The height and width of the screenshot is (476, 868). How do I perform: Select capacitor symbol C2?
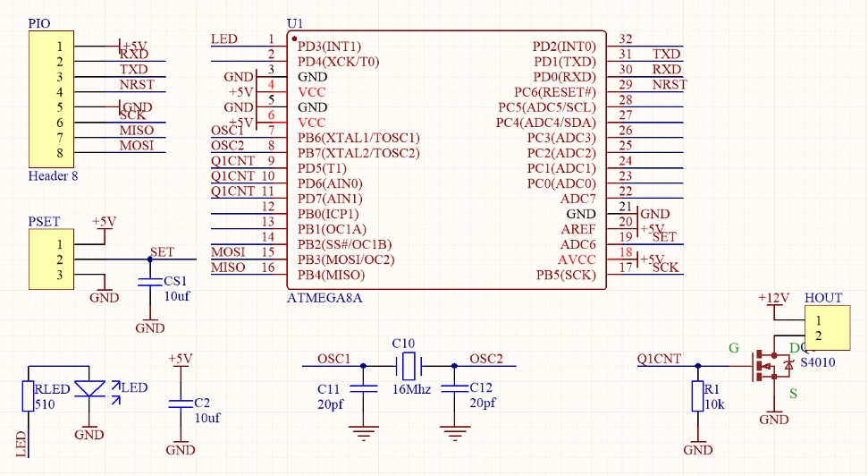click(x=181, y=404)
